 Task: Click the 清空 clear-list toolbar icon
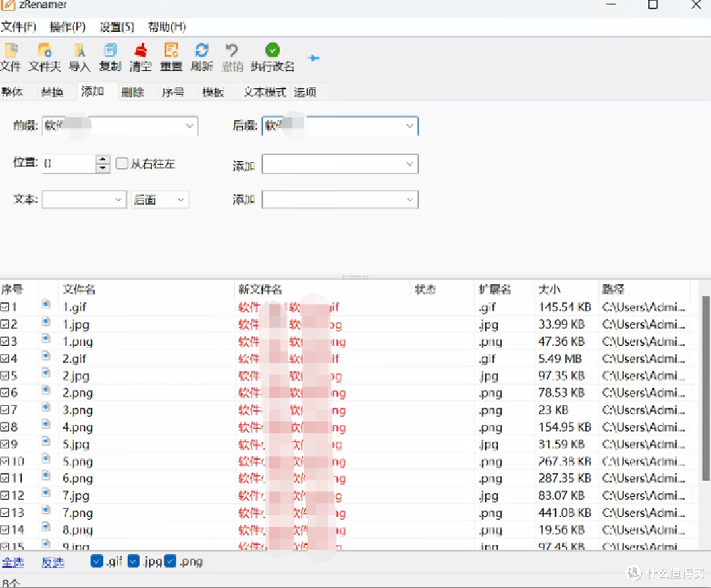[141, 50]
